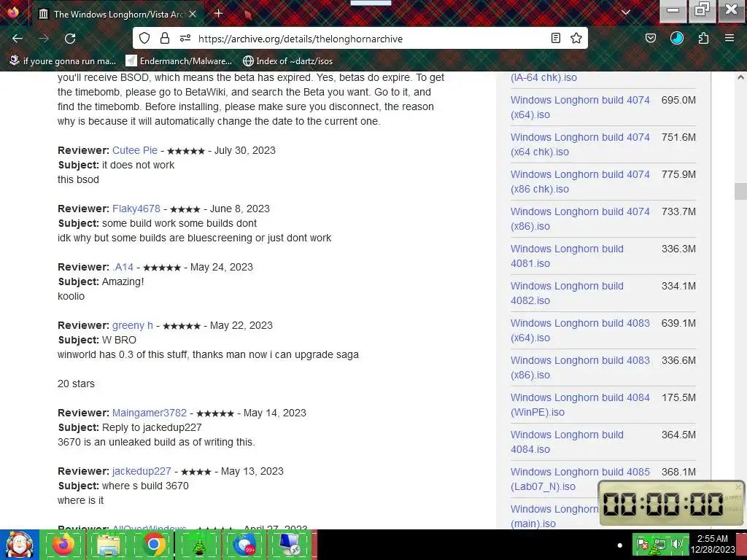Image resolution: width=747 pixels, height=560 pixels.
Task: Click the 00:00:00 timer display
Action: (662, 504)
